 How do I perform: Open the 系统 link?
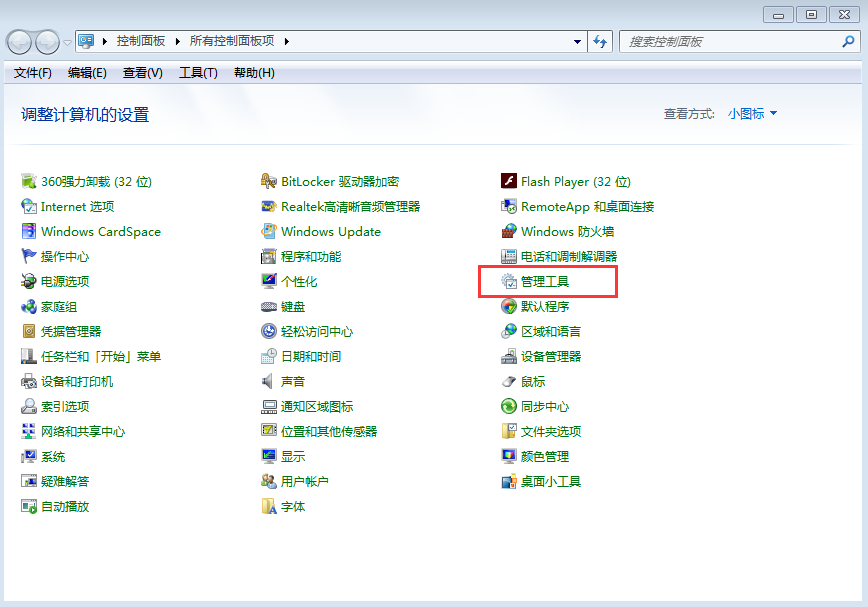coord(53,456)
